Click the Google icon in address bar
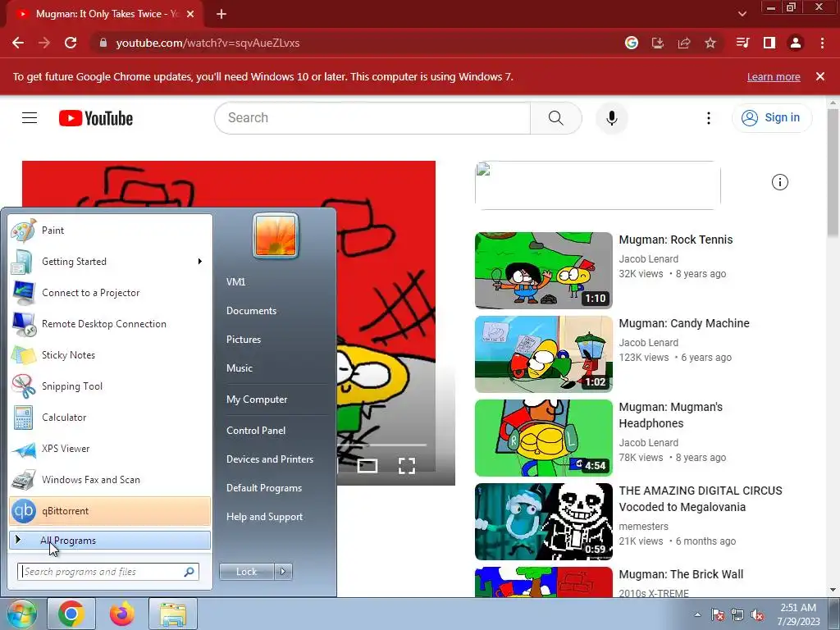The width and height of the screenshot is (840, 630). click(x=632, y=43)
